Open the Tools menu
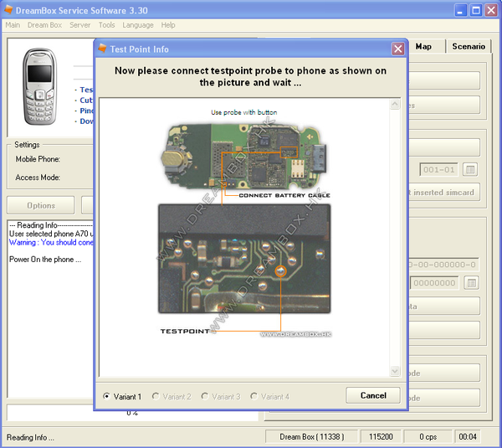Viewport: 502px width, 448px height. tap(106, 25)
